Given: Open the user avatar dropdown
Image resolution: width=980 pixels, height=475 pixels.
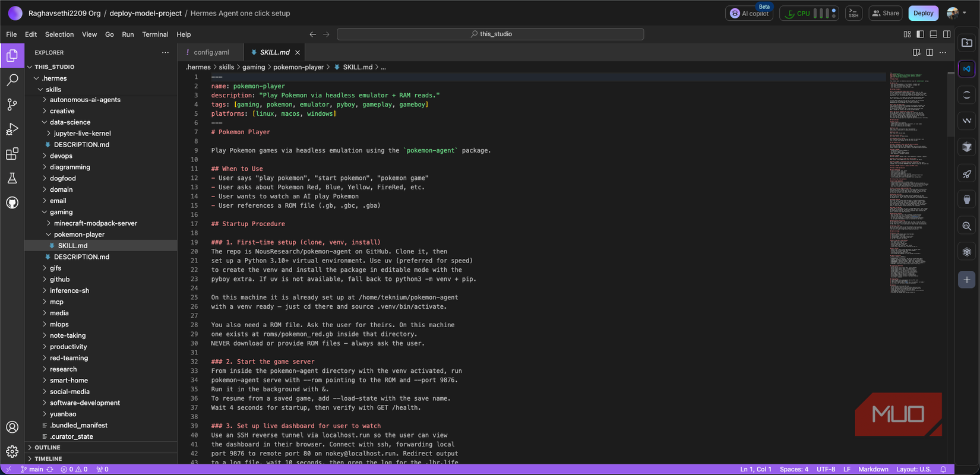Looking at the screenshot, I should [956, 13].
